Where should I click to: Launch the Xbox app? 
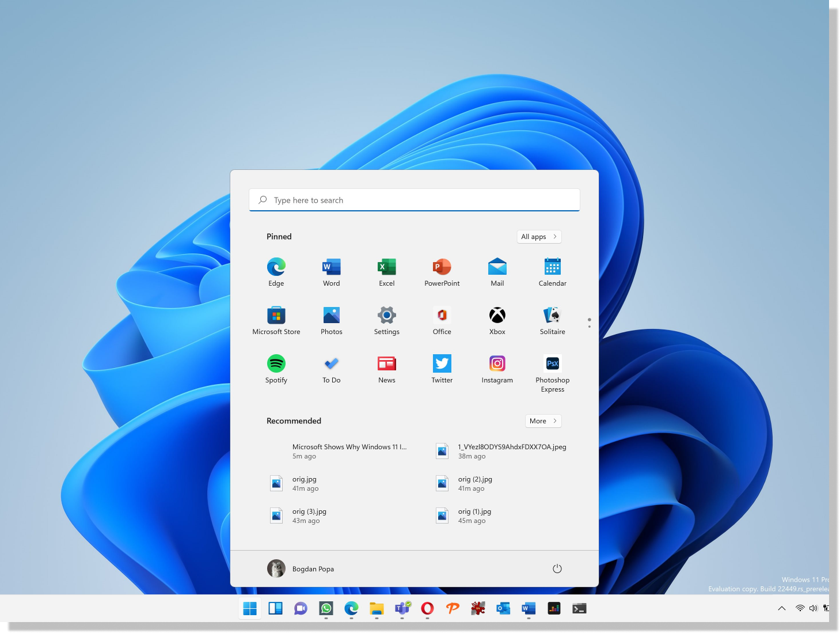497,320
